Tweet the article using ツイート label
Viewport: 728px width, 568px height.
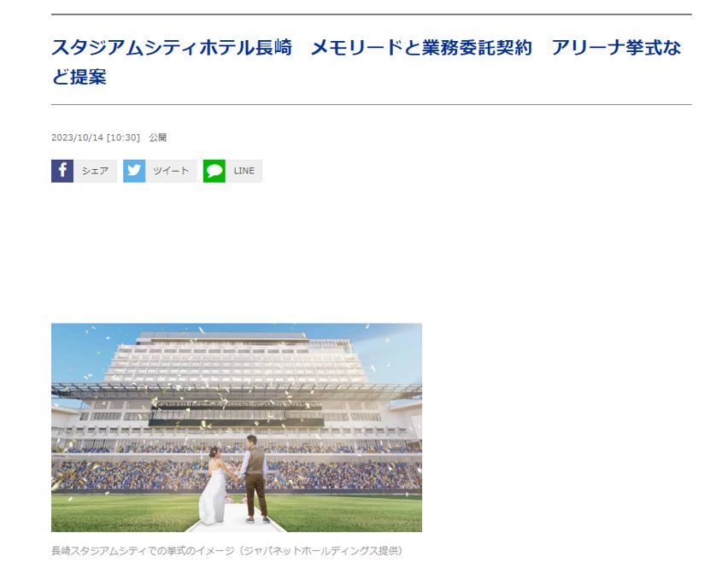click(171, 171)
